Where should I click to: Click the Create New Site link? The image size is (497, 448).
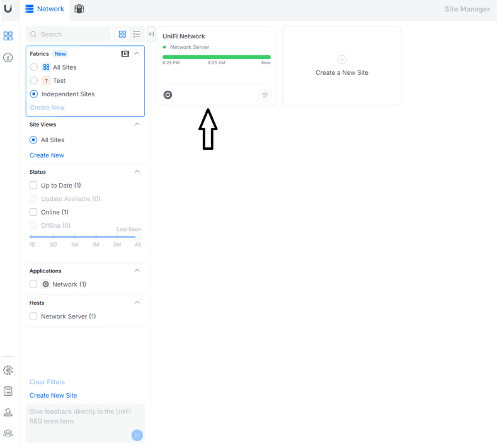53,395
